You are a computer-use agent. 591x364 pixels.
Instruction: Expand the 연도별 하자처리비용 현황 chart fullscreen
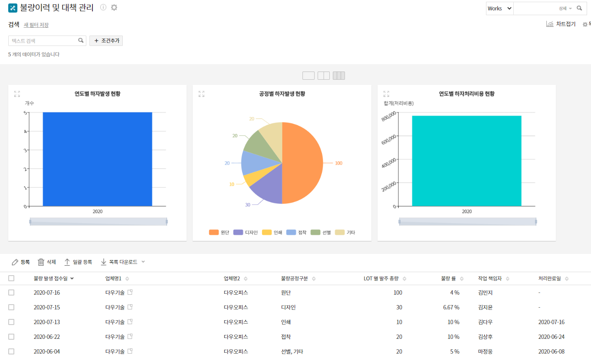(x=386, y=94)
